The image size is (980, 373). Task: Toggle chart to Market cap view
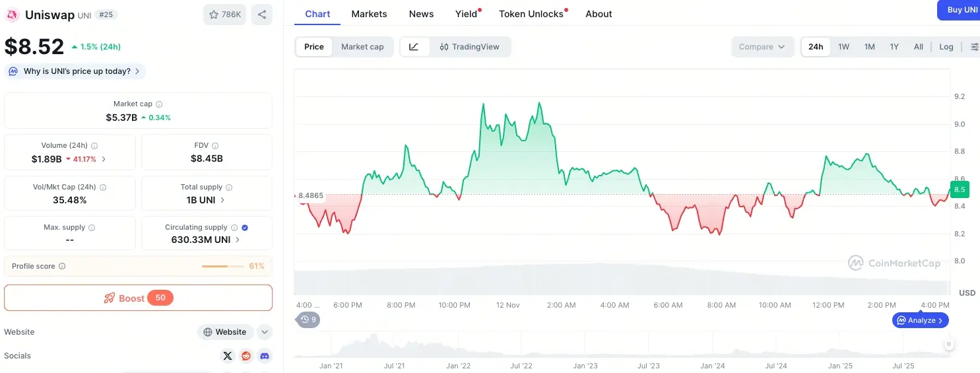[x=362, y=47]
